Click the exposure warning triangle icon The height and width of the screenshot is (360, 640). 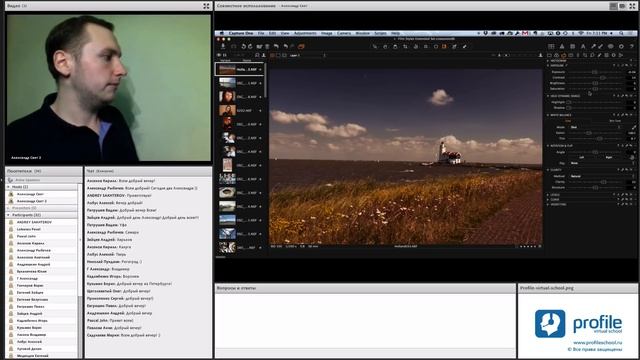pos(562,47)
